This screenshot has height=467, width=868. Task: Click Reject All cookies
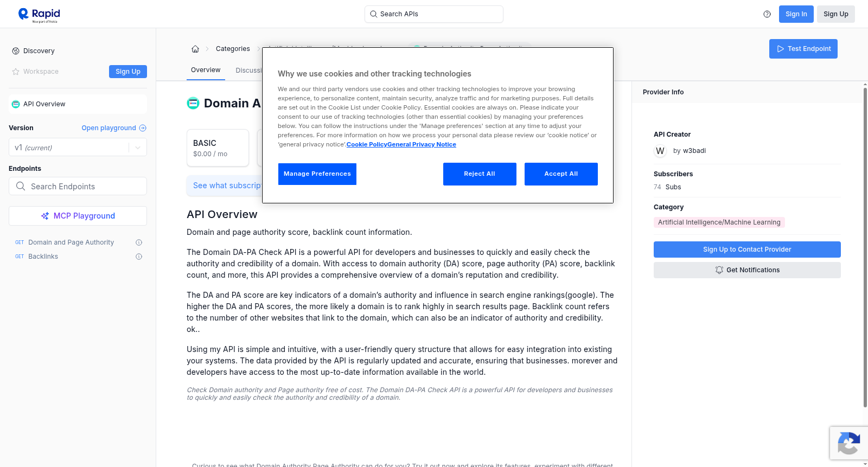[480, 174]
